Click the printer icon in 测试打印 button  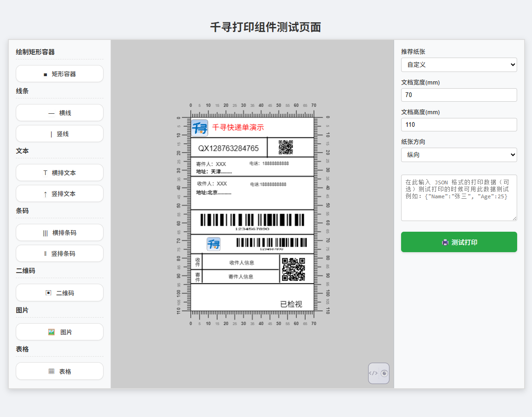tap(445, 242)
